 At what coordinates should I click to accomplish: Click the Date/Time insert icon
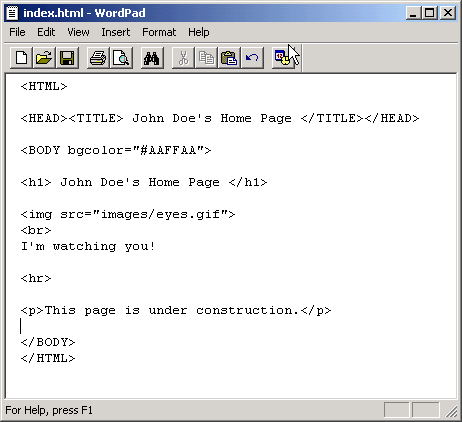click(x=283, y=58)
